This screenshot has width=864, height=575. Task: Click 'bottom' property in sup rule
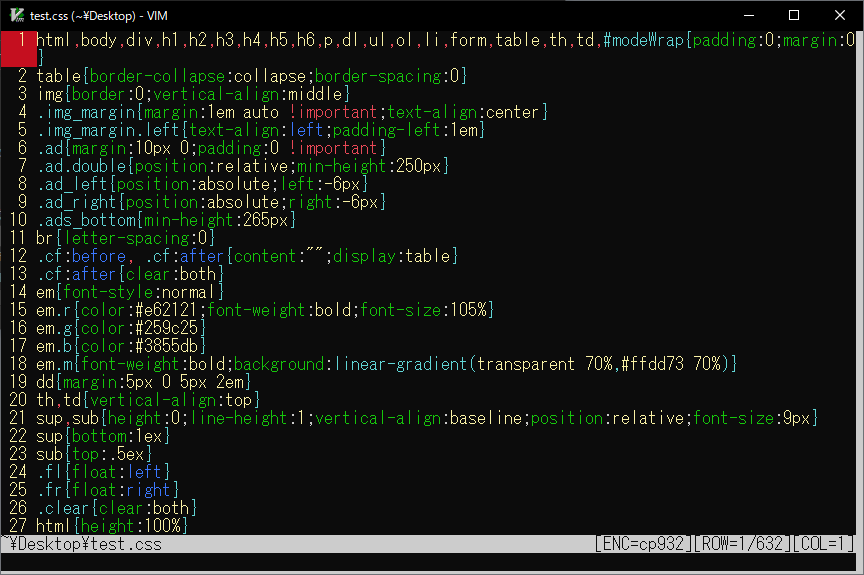coord(99,436)
